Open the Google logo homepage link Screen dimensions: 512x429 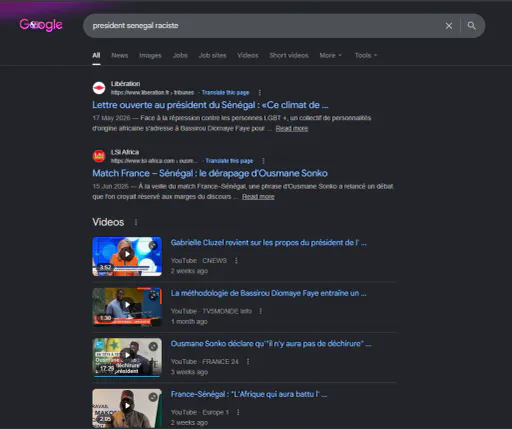click(41, 25)
